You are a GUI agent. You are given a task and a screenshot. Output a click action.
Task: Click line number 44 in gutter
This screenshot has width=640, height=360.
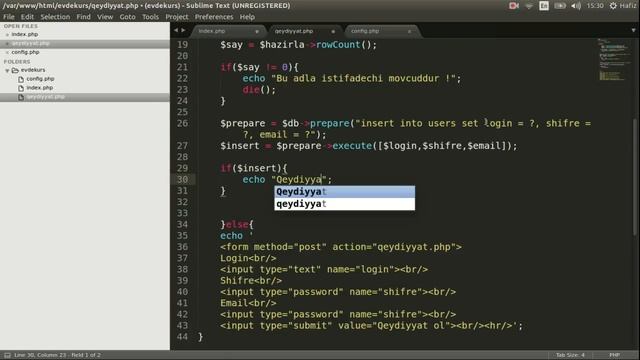coord(182,337)
